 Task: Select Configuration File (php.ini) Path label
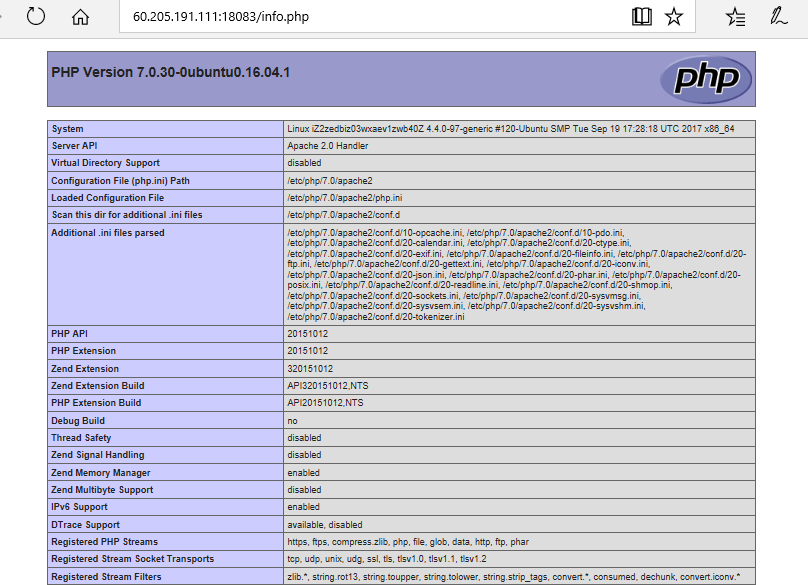tap(120, 181)
